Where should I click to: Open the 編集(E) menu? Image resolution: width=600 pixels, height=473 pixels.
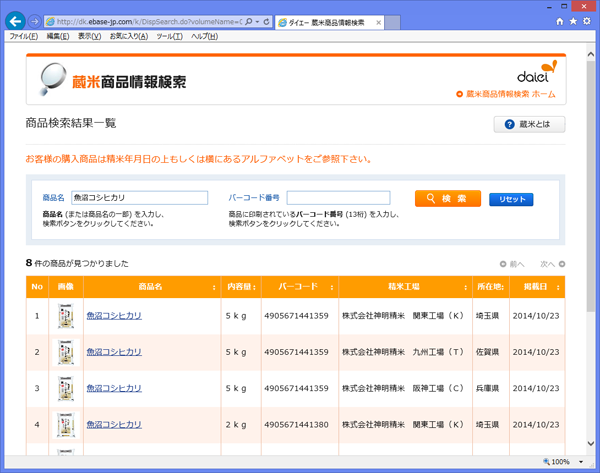(58, 36)
